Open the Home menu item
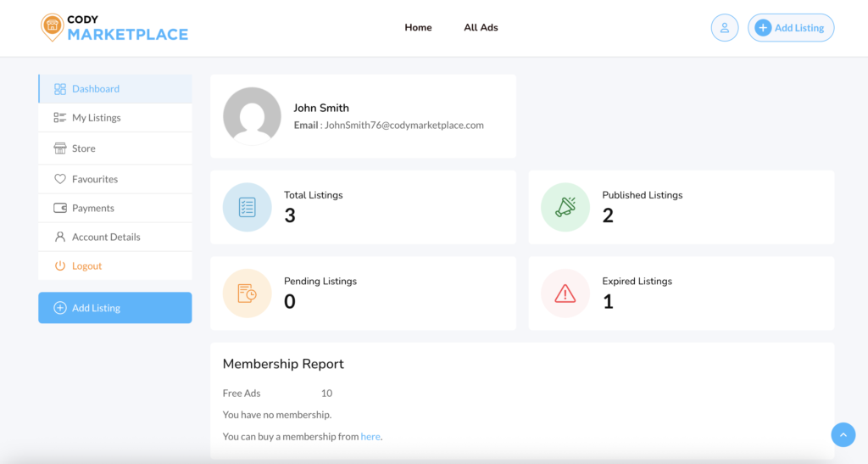This screenshot has height=464, width=868. click(418, 28)
